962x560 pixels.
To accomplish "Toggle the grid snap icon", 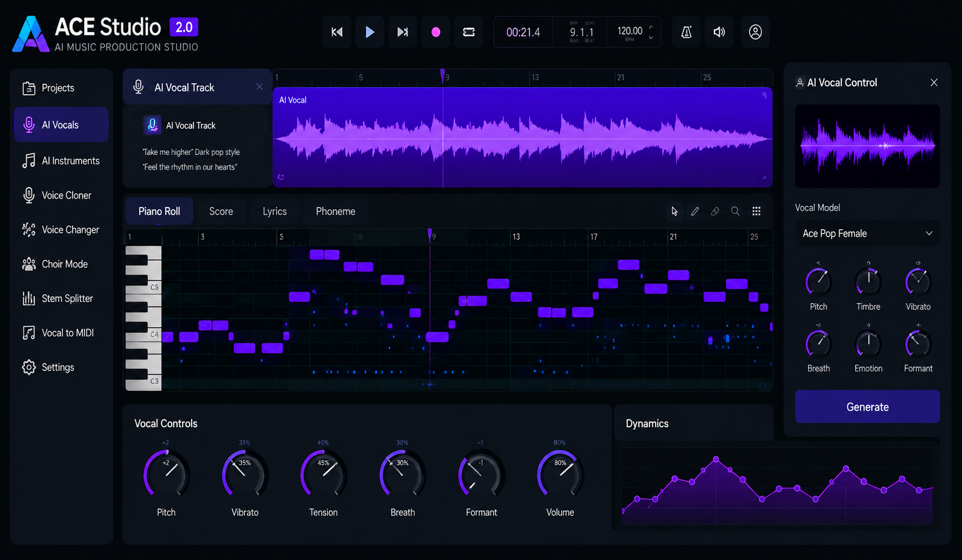I will tap(756, 211).
